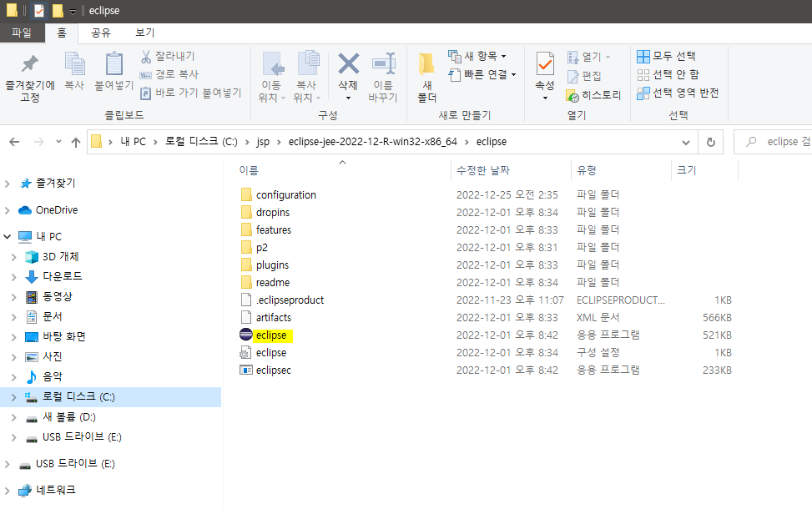
Task: Expand 즐겨찾기 in navigation pane
Action: (x=8, y=184)
